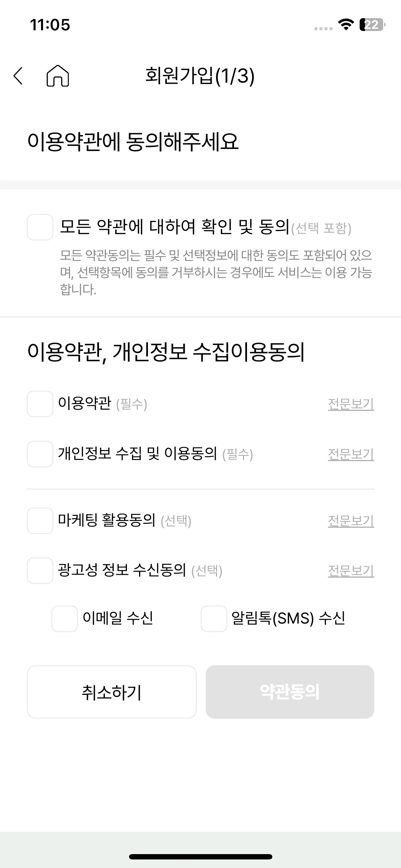
Task: Tap the home indicator bar
Action: tap(201, 857)
